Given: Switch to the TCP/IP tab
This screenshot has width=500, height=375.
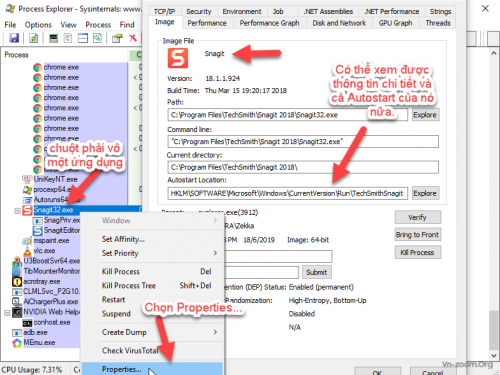Looking at the screenshot, I should (164, 11).
